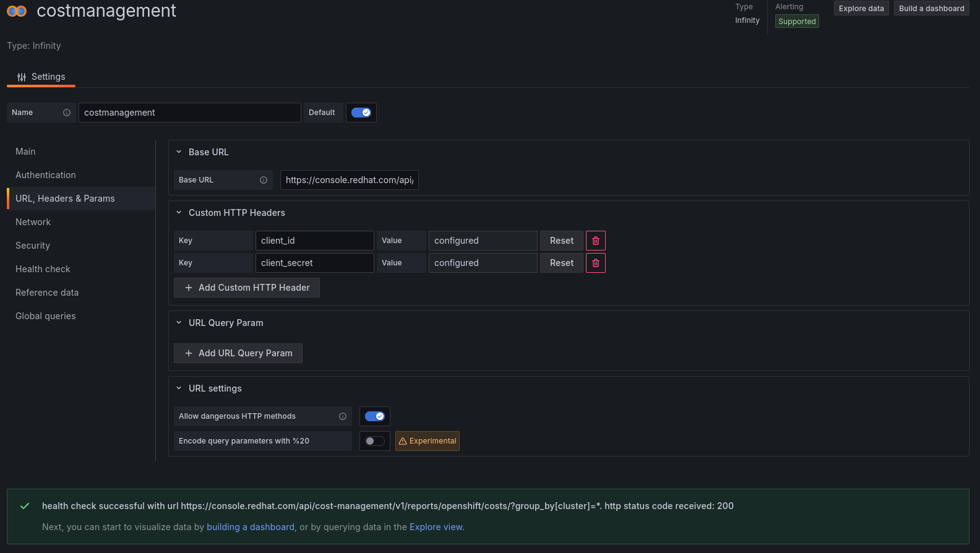The width and height of the screenshot is (980, 553).
Task: Toggle the Default datasource switch
Action: point(361,113)
